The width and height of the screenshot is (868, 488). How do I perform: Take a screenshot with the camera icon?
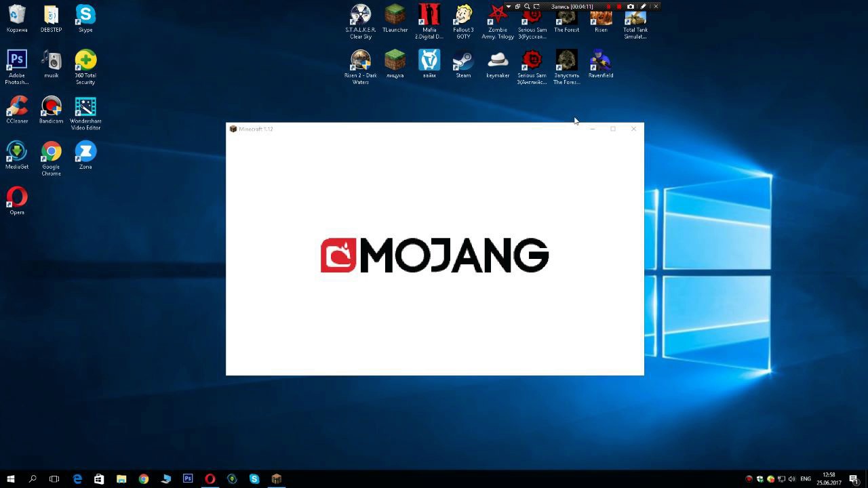coord(631,7)
